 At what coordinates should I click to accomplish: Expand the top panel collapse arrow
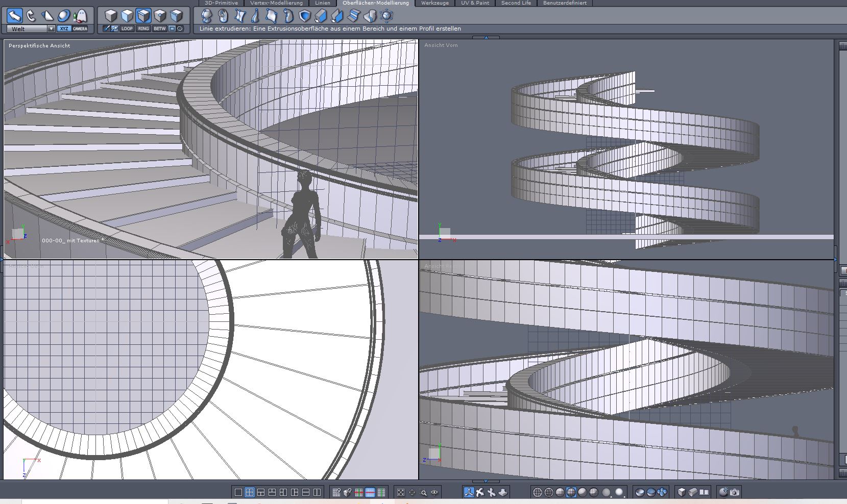point(486,37)
